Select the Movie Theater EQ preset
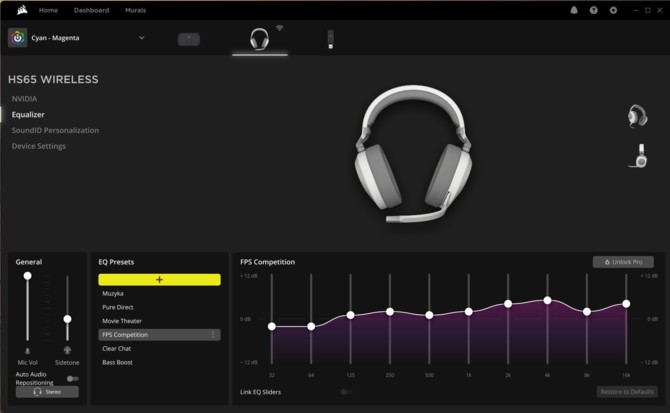The image size is (670, 413). click(122, 321)
